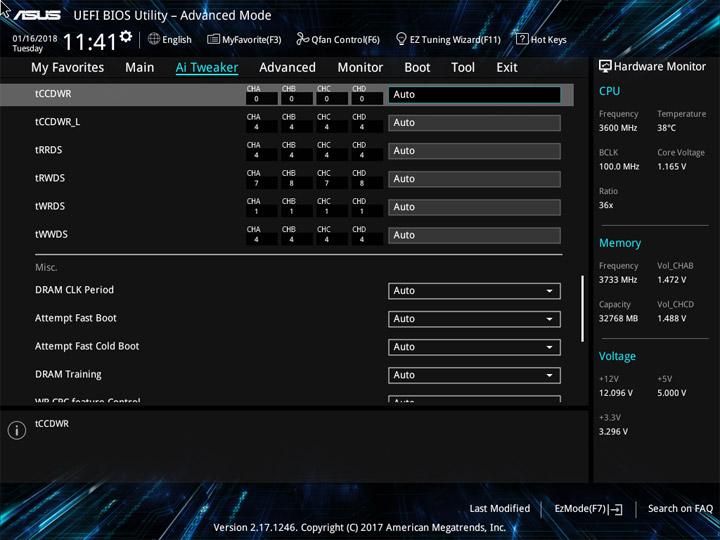
Task: Switch to the Boot tab
Action: 417,68
